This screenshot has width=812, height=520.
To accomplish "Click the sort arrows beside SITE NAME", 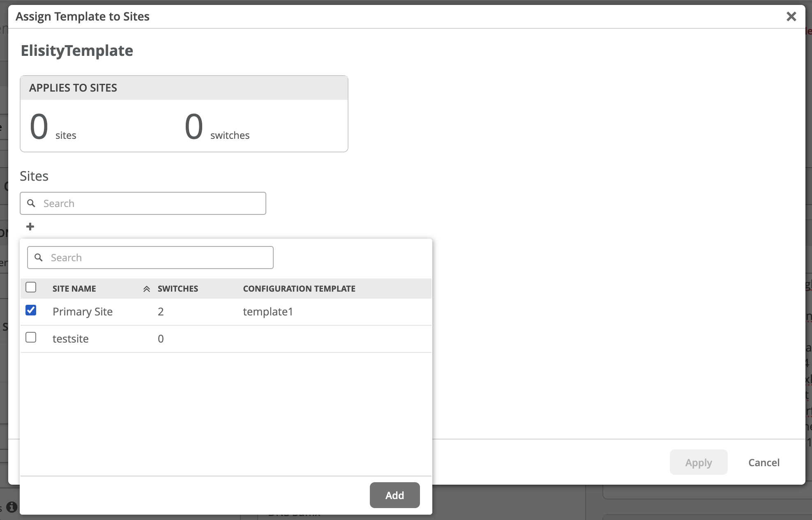I will [146, 289].
